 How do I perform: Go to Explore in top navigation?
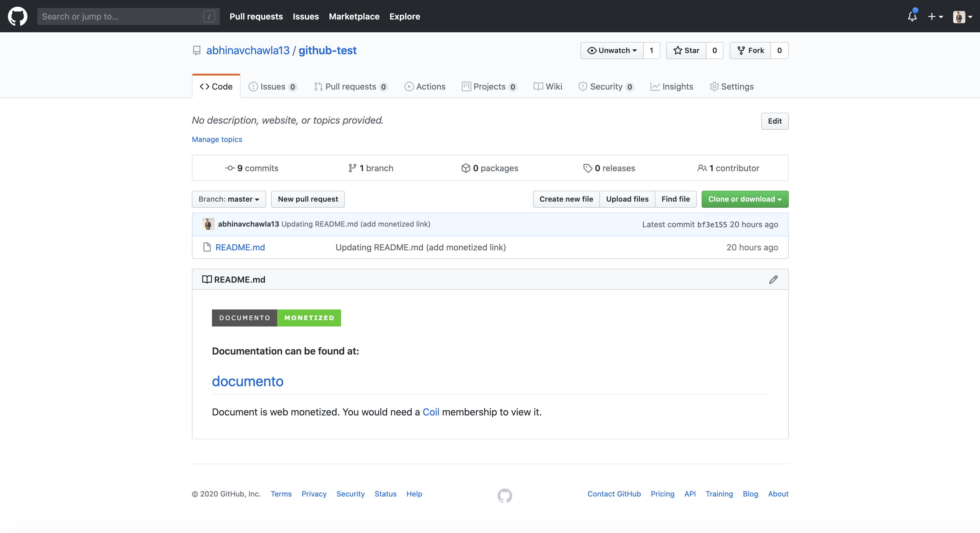click(404, 16)
